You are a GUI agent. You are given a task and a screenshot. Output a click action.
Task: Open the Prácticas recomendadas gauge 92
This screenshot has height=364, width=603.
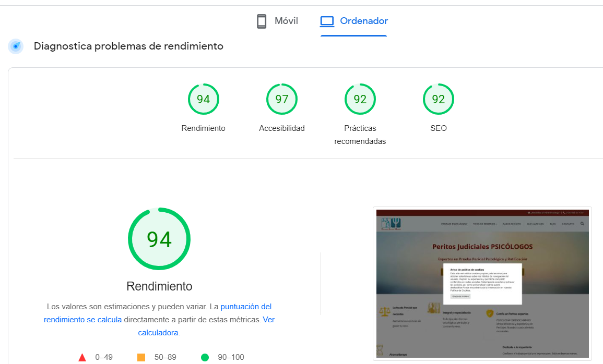[360, 99]
